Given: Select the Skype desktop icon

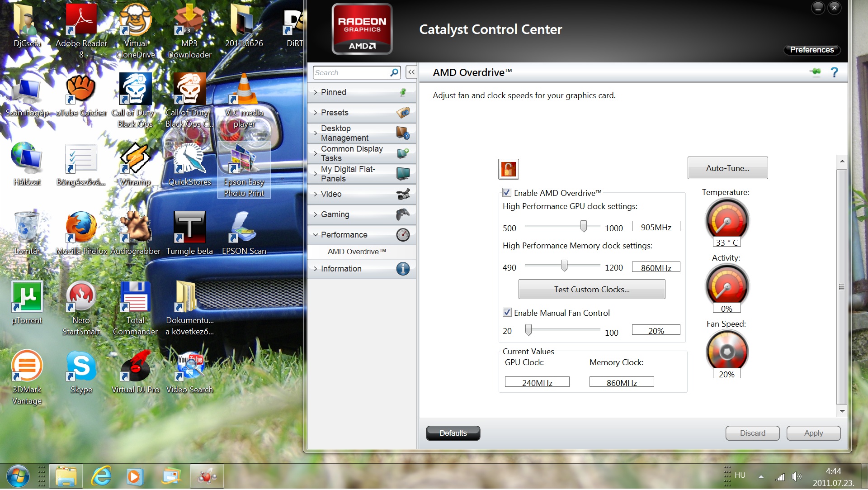Looking at the screenshot, I should coord(81,372).
